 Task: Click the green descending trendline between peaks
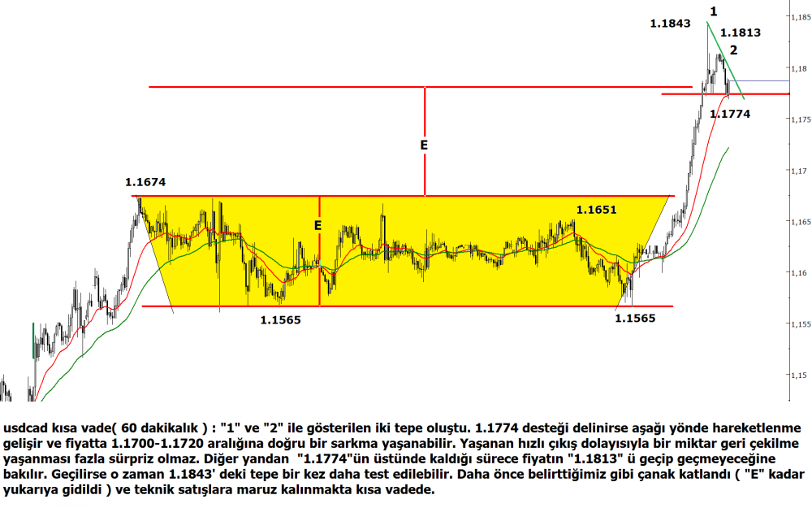(x=725, y=61)
